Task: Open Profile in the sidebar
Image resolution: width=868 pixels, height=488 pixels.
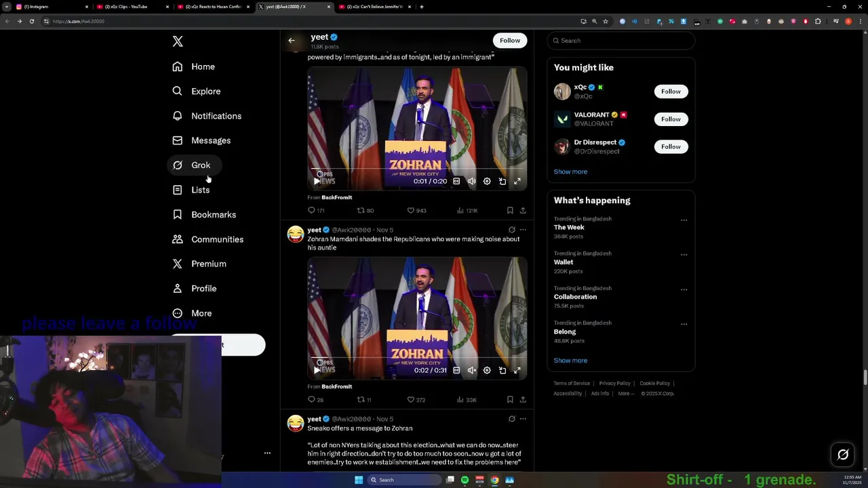Action: pos(194,288)
